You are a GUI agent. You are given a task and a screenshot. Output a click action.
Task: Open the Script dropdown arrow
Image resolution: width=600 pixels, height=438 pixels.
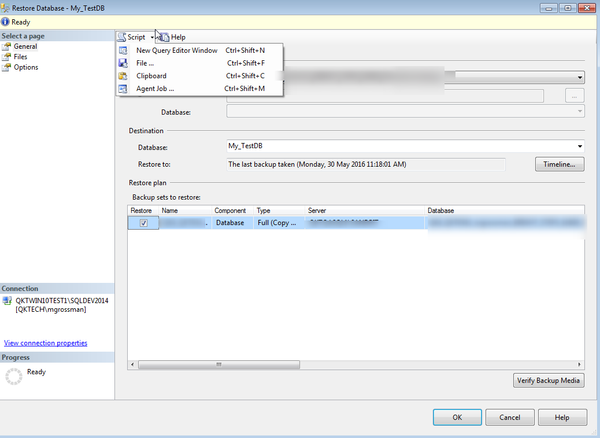(x=152, y=37)
